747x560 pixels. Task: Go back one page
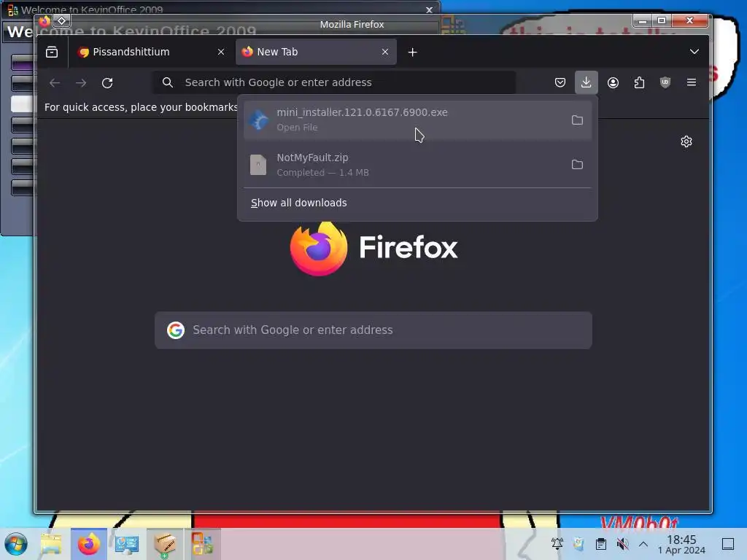55,83
